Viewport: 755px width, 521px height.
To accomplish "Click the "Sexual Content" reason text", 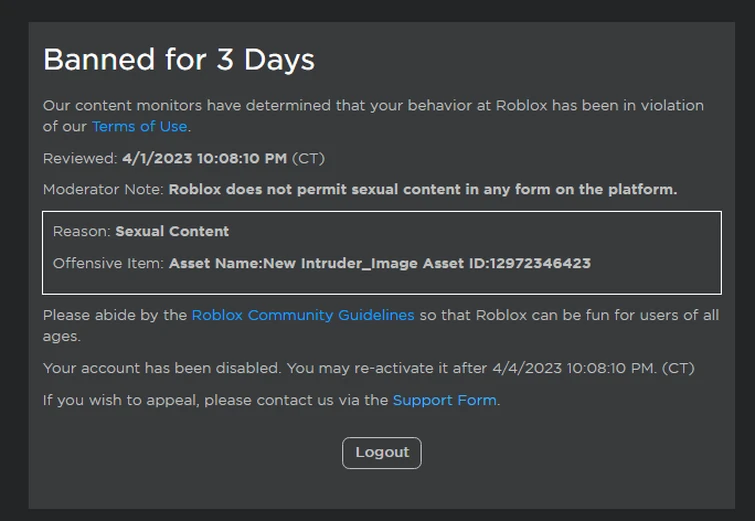I will pyautogui.click(x=172, y=231).
